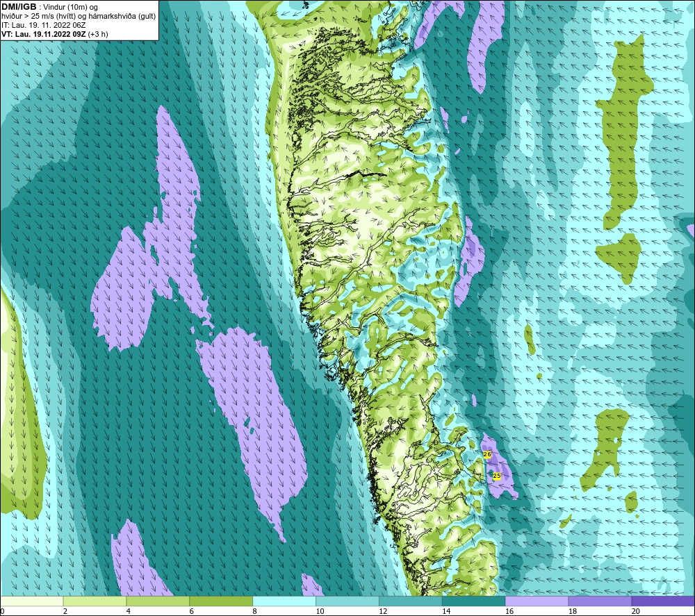Click the '0' scale label
Image resolution: width=695 pixels, height=616 pixels.
[2, 612]
